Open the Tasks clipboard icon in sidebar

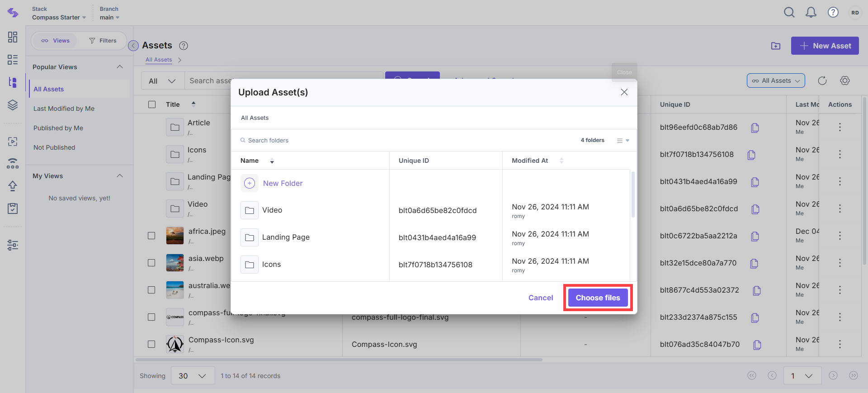(13, 208)
